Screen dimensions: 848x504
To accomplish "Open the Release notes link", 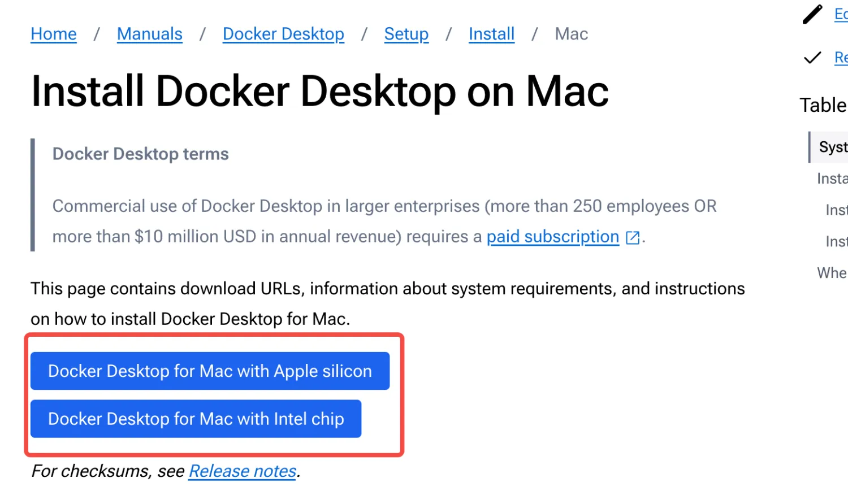I will coord(243,471).
